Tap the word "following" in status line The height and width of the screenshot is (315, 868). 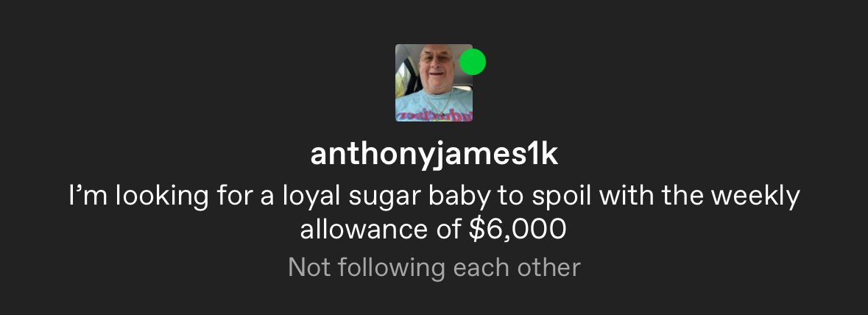point(392,267)
